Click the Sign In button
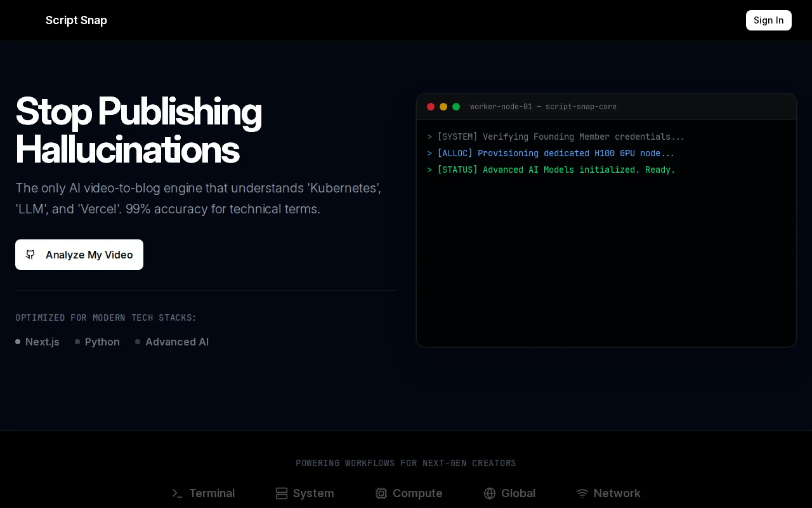This screenshot has height=508, width=812. (x=769, y=20)
